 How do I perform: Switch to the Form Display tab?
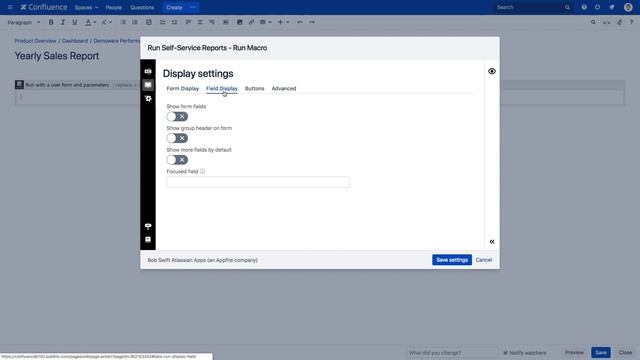tap(182, 89)
